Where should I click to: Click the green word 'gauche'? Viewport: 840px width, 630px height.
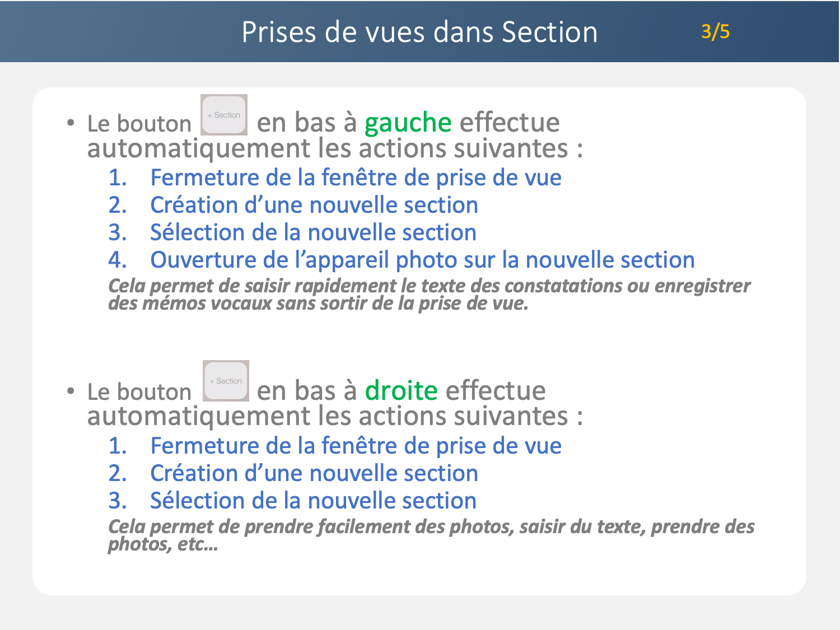(408, 123)
